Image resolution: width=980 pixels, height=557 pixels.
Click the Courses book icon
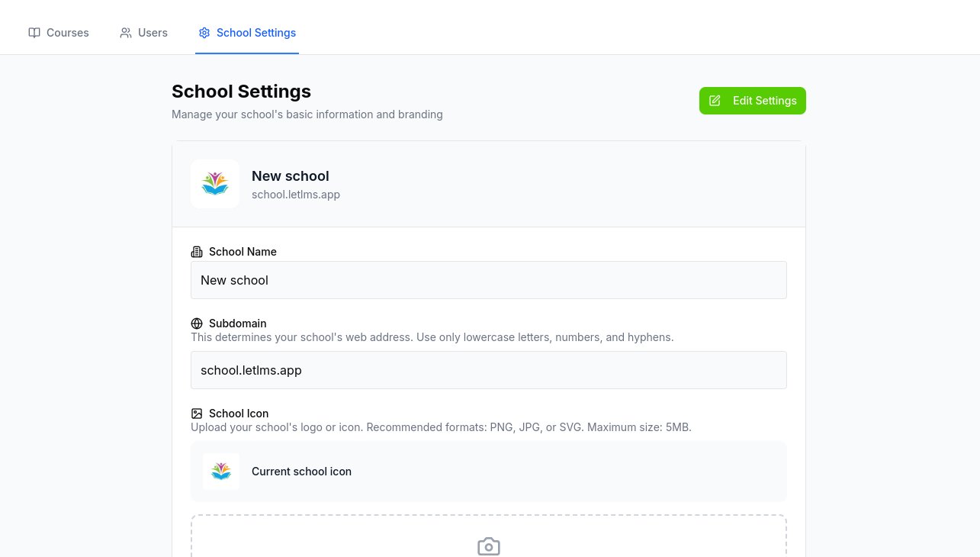coord(34,33)
